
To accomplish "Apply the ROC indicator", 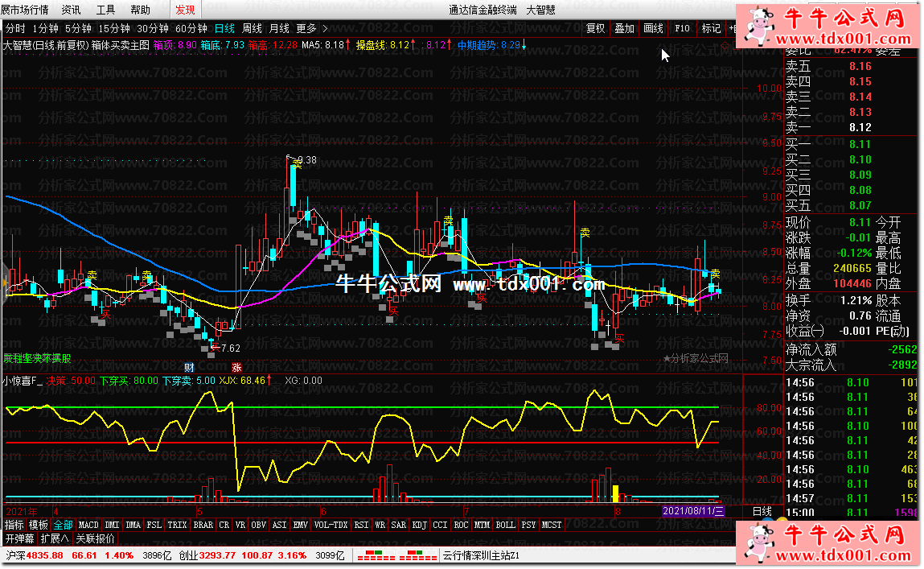I will [462, 525].
